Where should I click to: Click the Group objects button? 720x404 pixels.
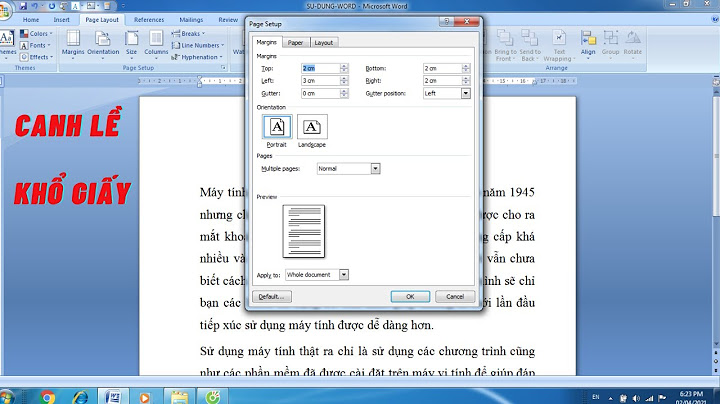click(x=610, y=43)
